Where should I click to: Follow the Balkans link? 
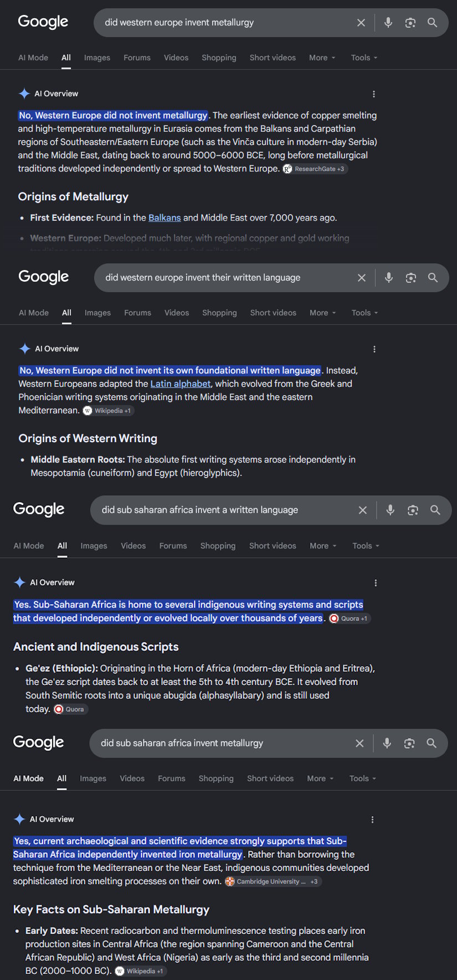click(165, 218)
